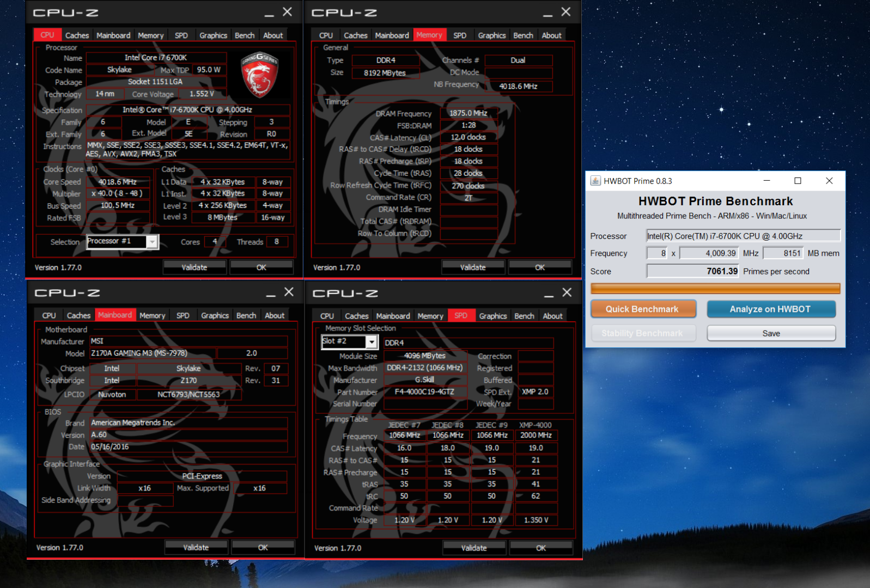This screenshot has height=588, width=870.
Task: Click the XMP-4000 voltage 1.350 V
Action: pyautogui.click(x=536, y=520)
